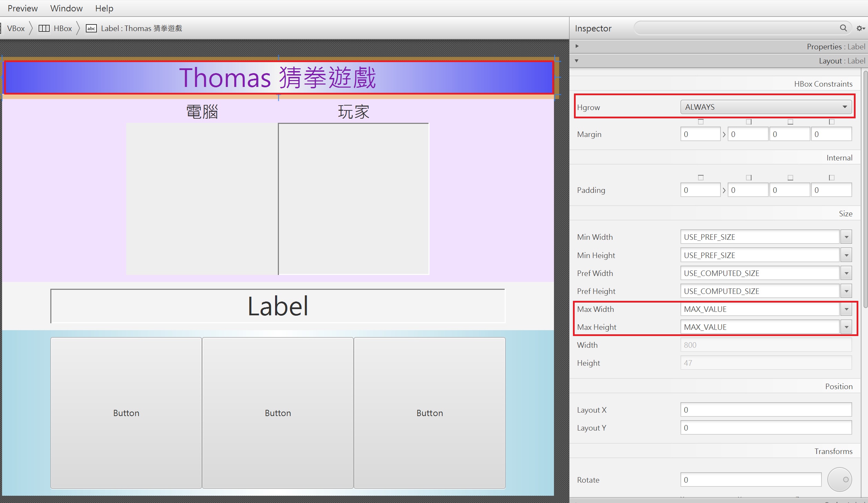This screenshot has height=503, width=868.
Task: Toggle the Padding link-values arrow
Action: pyautogui.click(x=724, y=190)
